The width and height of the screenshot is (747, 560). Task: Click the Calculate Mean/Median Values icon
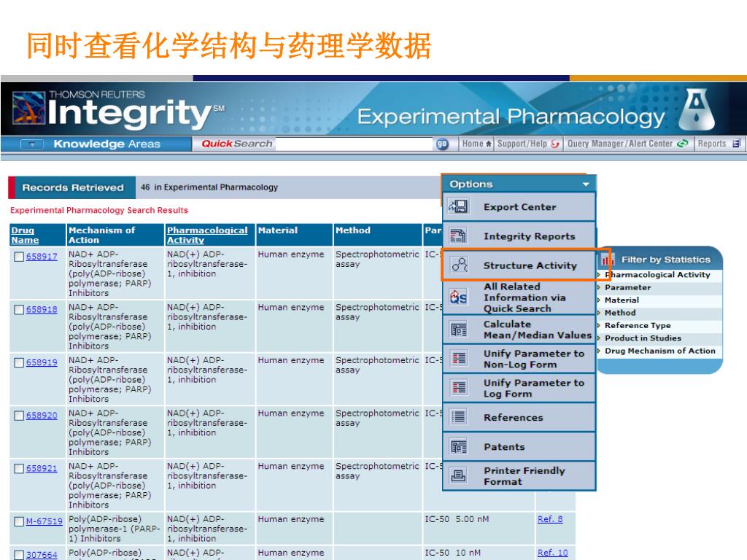459,330
